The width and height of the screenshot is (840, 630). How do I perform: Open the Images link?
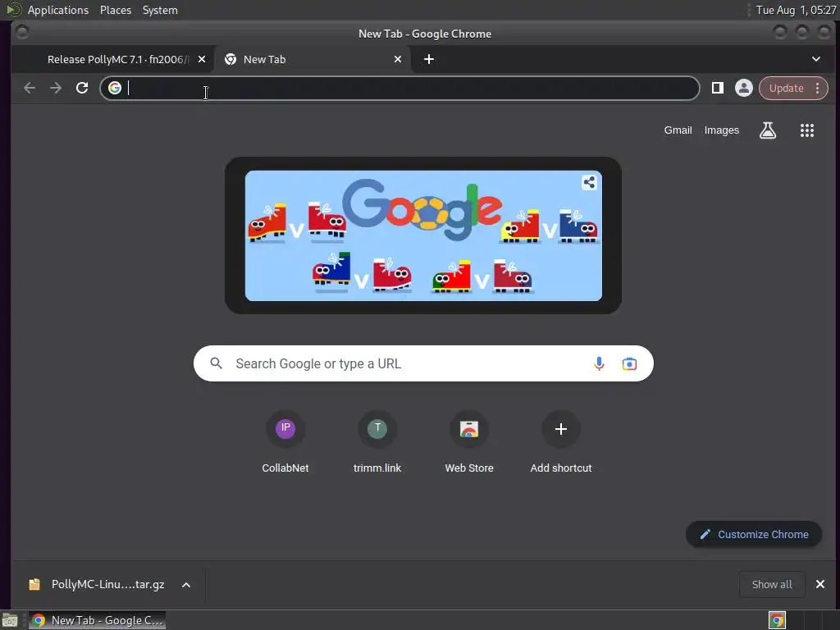point(721,130)
